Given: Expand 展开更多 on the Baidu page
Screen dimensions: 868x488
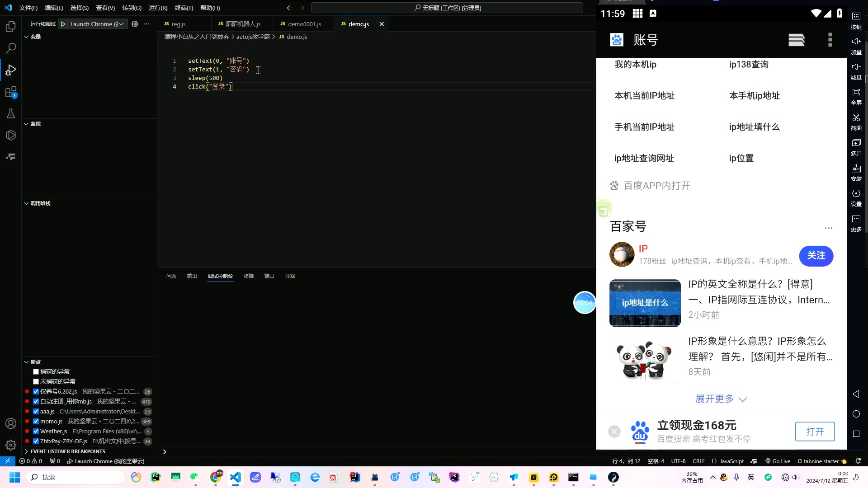Looking at the screenshot, I should tap(720, 399).
